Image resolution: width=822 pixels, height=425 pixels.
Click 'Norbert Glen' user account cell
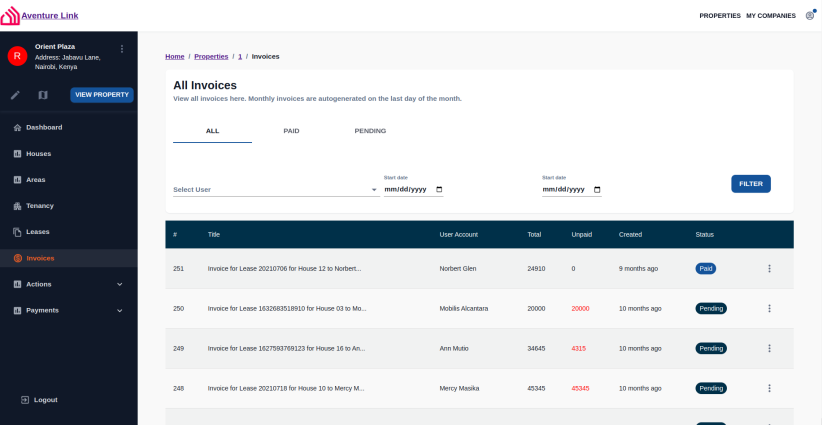458,269
